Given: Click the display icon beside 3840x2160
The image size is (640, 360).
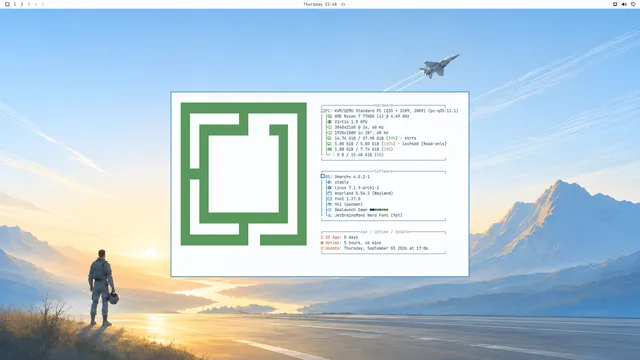Looking at the screenshot, I should tap(329, 127).
